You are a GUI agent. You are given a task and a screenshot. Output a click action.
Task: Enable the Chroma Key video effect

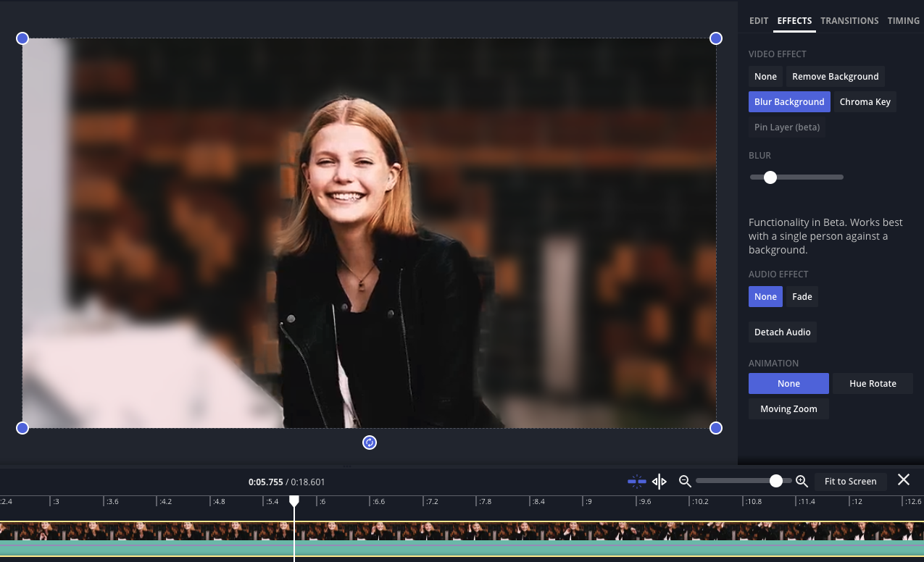865,102
